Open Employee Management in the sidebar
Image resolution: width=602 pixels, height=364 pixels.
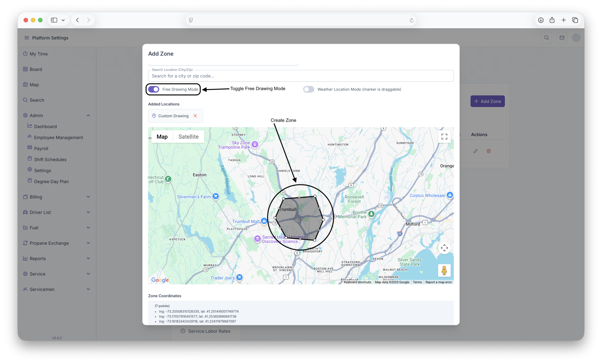(58, 138)
